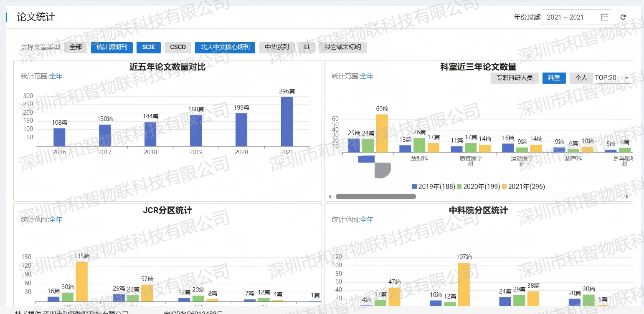Expand the TOP:20 dropdown
Screen dimensions: 644x314
tap(613, 78)
